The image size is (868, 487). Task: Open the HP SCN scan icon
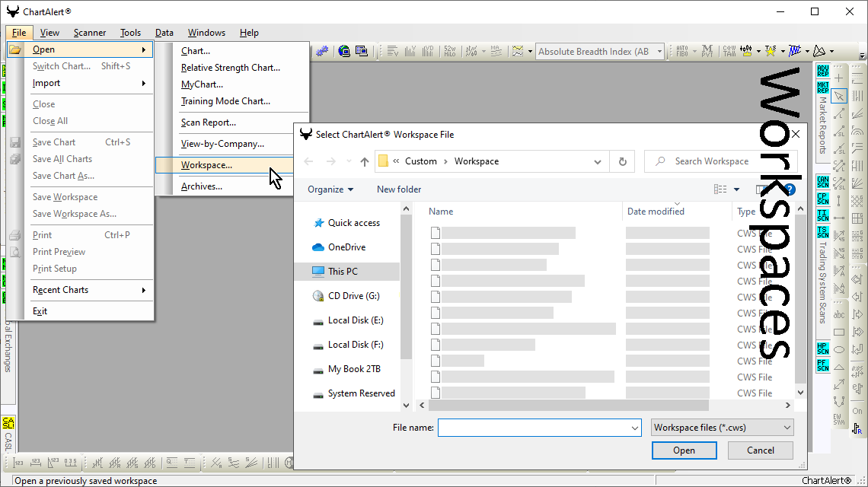[x=822, y=348]
